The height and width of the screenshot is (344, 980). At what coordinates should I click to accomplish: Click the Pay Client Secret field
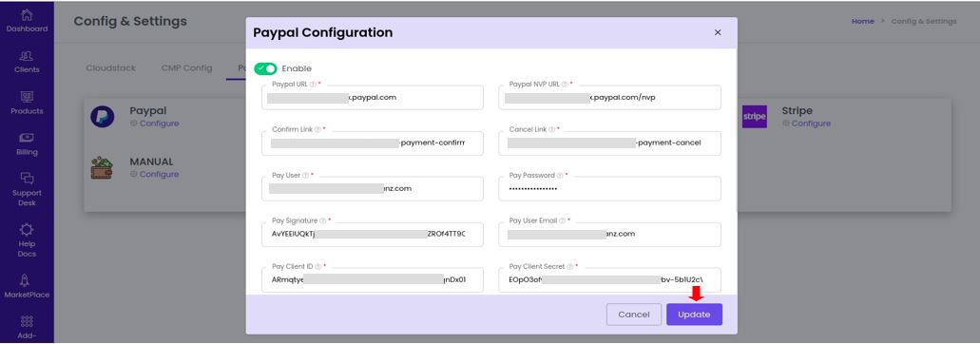609,279
